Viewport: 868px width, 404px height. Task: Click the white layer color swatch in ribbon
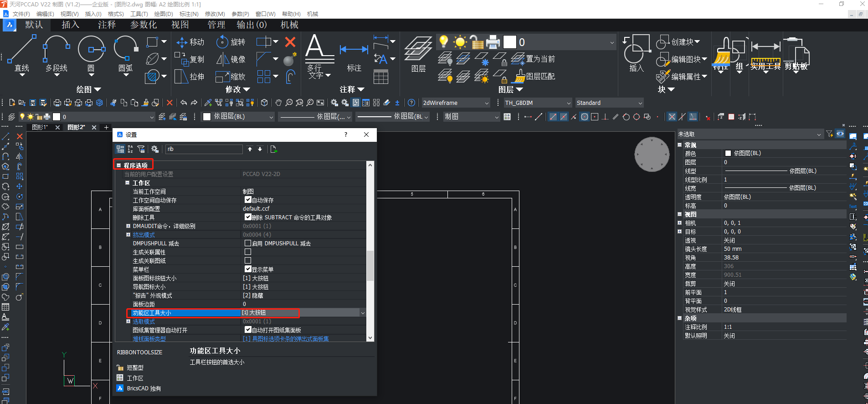point(509,42)
